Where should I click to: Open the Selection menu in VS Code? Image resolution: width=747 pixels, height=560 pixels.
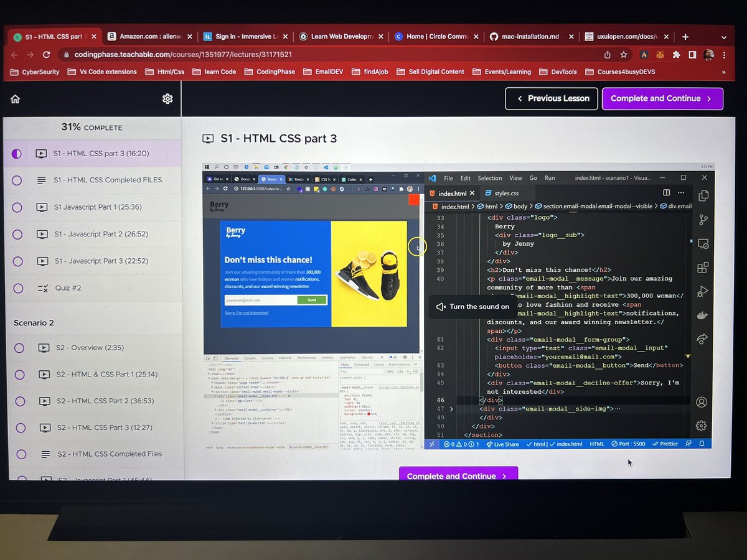pos(490,178)
